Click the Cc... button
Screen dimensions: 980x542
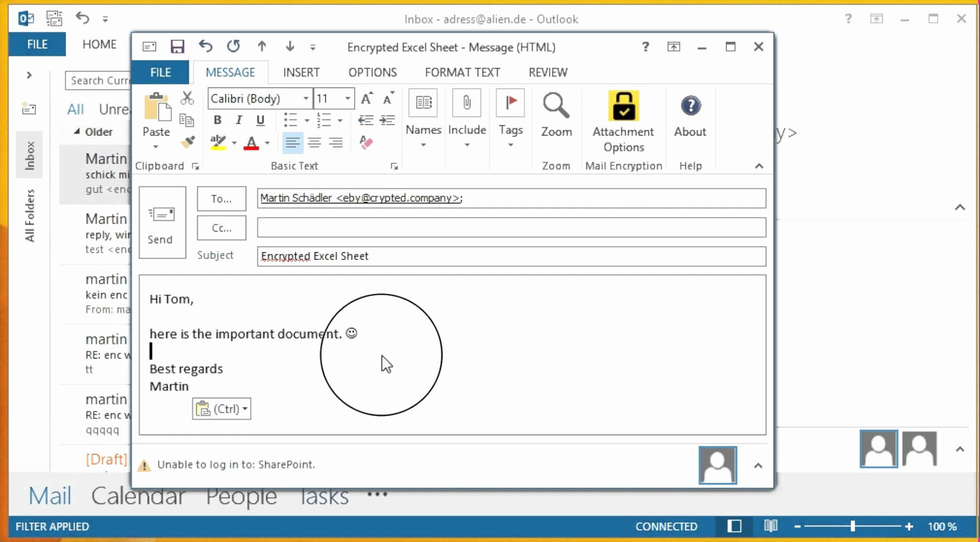pos(221,228)
